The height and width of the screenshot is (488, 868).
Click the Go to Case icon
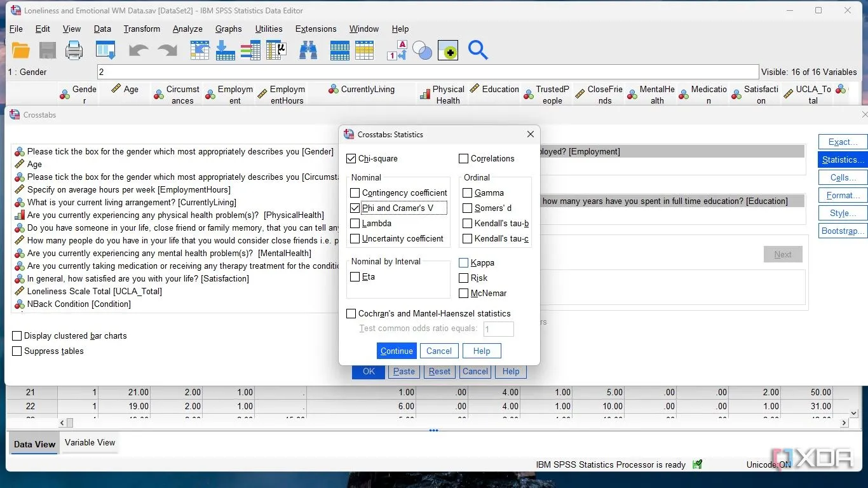click(x=200, y=50)
